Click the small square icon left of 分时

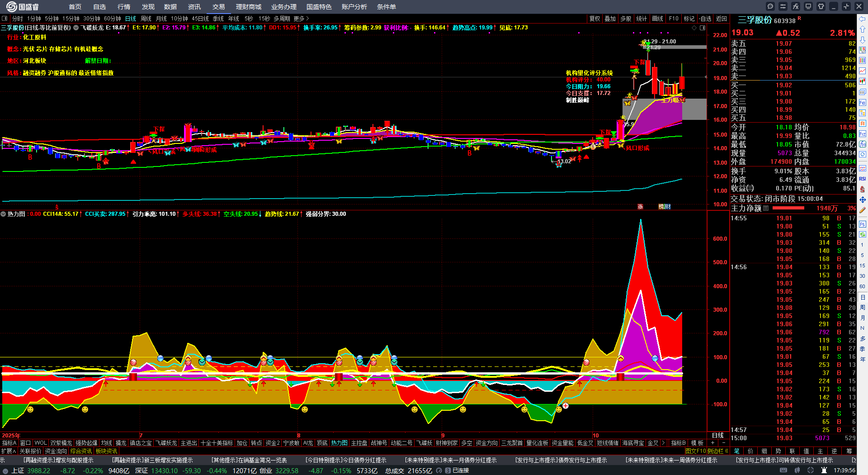5,19
